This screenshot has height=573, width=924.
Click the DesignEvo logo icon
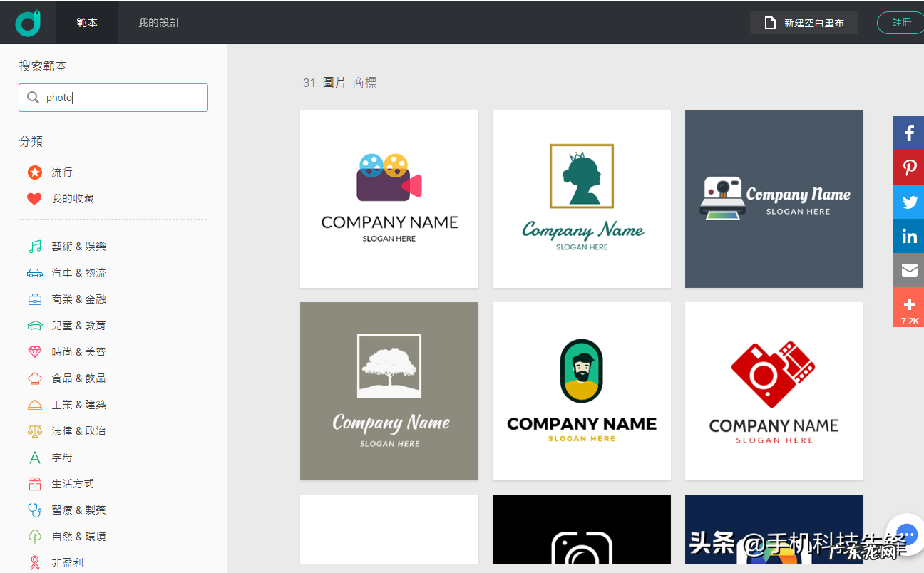click(28, 23)
